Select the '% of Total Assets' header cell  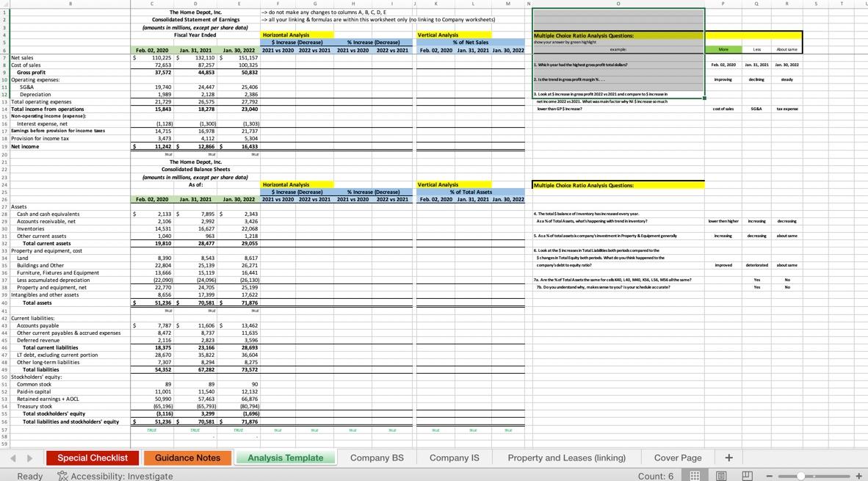(x=471, y=192)
